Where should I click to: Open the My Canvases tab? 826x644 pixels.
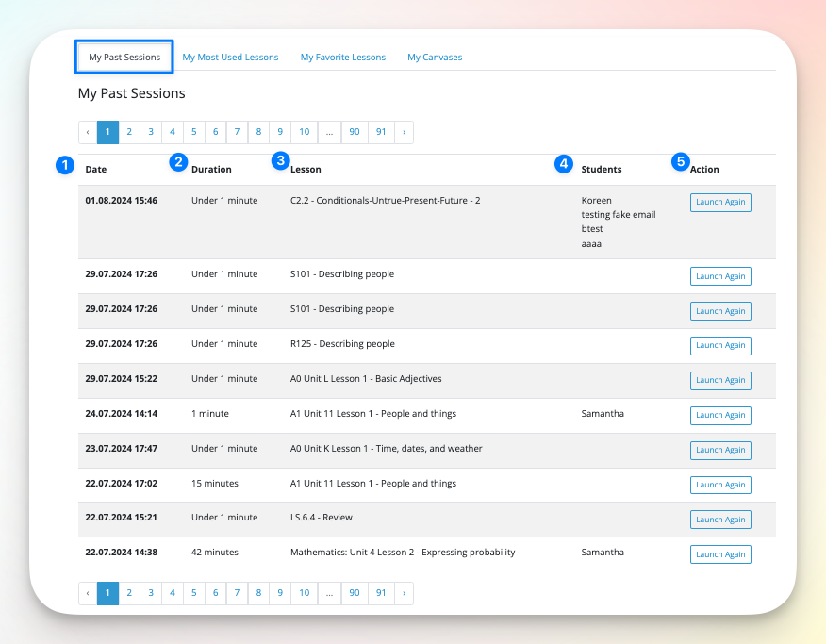[x=435, y=58]
